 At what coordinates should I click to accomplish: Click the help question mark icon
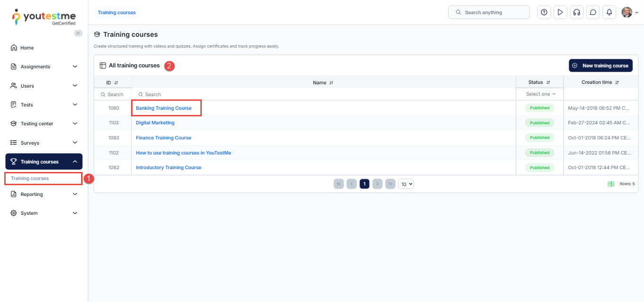coord(544,13)
